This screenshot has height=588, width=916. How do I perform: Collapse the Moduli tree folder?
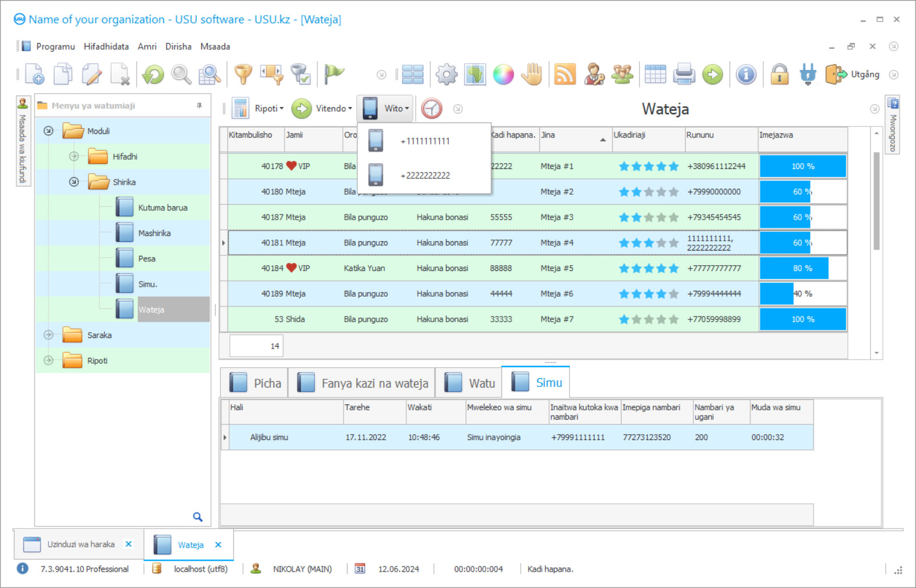click(x=48, y=131)
